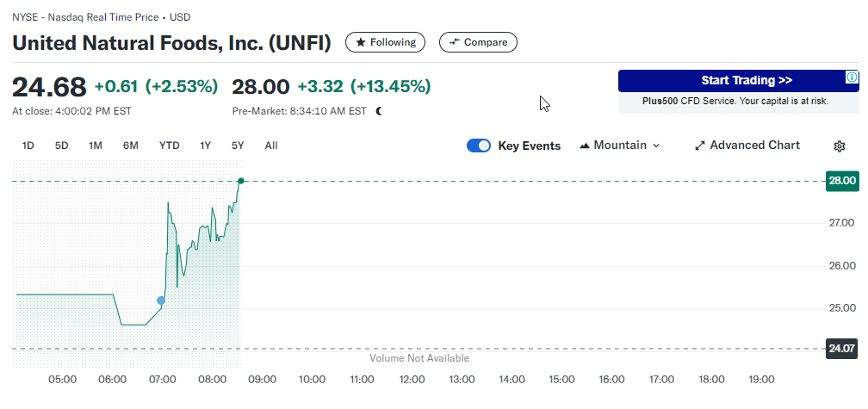Screen dimensions: 868x409
Task: Expand the Mountain chart type dropdown chevron
Action: point(656,146)
